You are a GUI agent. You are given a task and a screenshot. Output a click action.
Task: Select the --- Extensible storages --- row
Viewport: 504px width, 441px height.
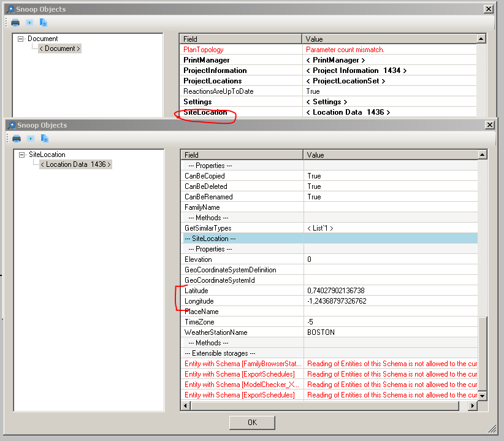329,353
